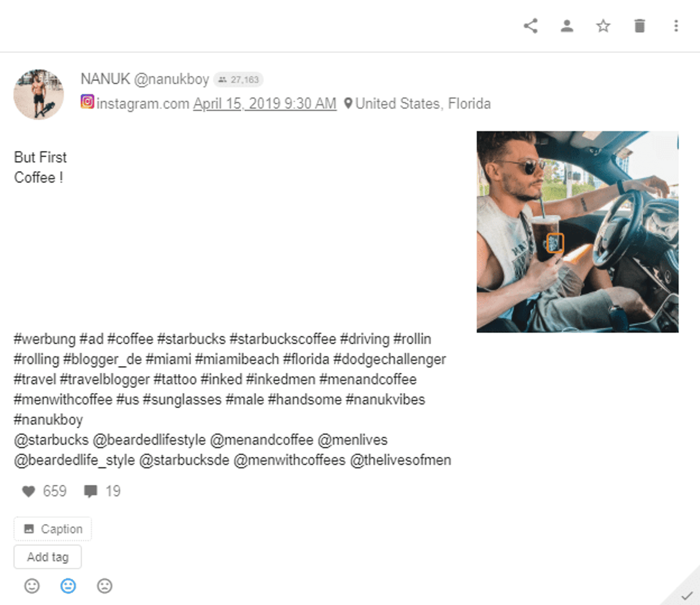Screen dimensions: 700x605
Task: Click the neutral sentiment emoji
Action: tap(68, 586)
